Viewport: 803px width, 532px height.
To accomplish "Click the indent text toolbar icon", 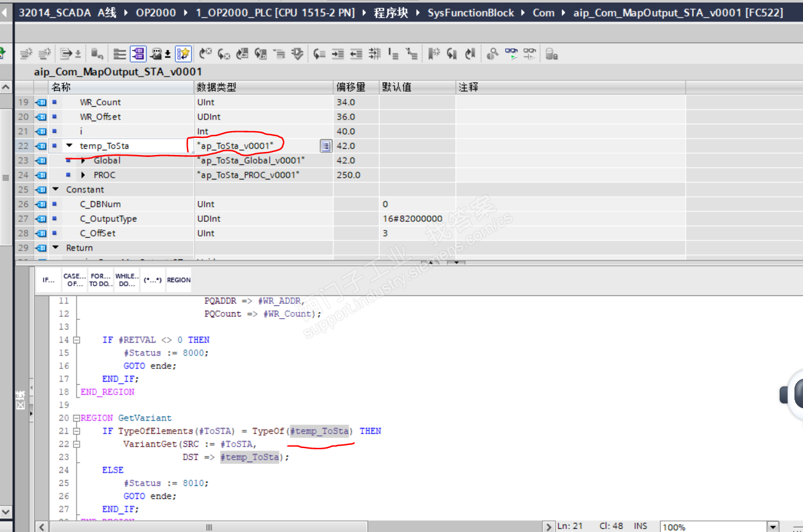I will 338,55.
